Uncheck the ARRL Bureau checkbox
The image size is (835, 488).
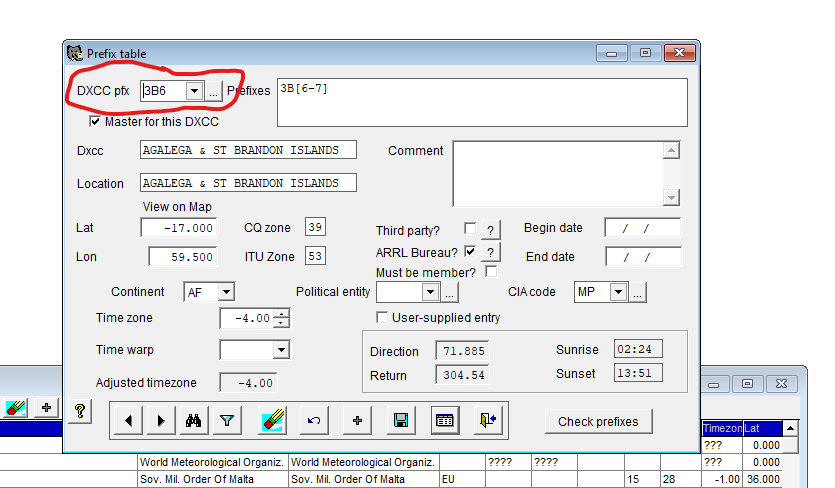point(470,252)
